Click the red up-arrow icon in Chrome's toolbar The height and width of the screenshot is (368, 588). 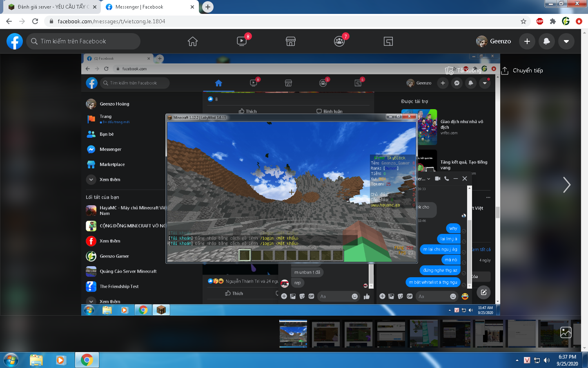[579, 21]
